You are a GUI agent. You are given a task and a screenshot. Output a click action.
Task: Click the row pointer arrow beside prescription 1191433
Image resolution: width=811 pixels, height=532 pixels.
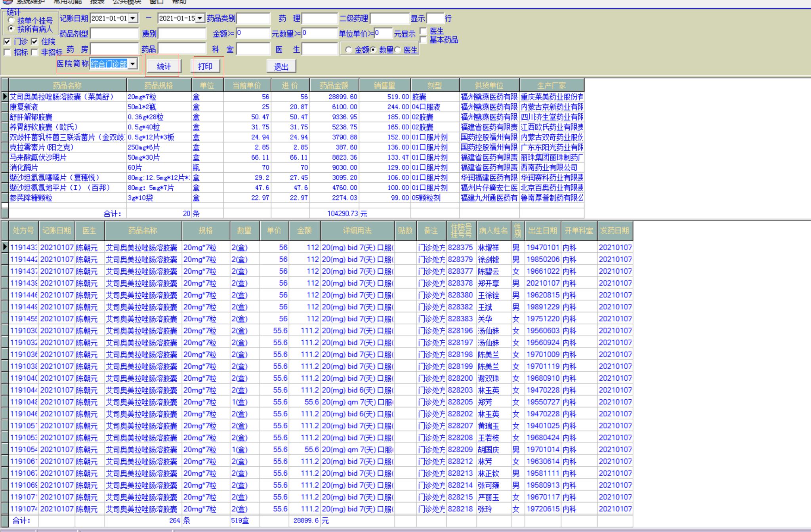(5, 247)
